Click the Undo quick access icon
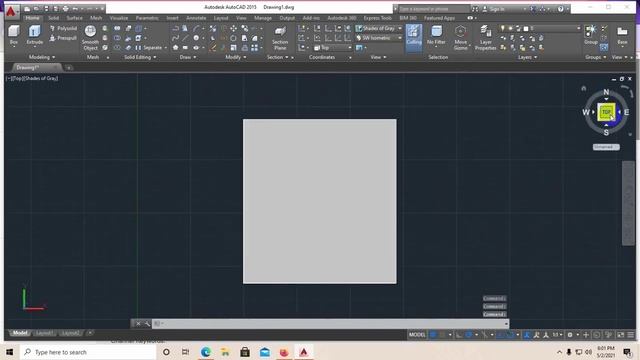Image resolution: width=640 pixels, height=360 pixels. (76, 9)
